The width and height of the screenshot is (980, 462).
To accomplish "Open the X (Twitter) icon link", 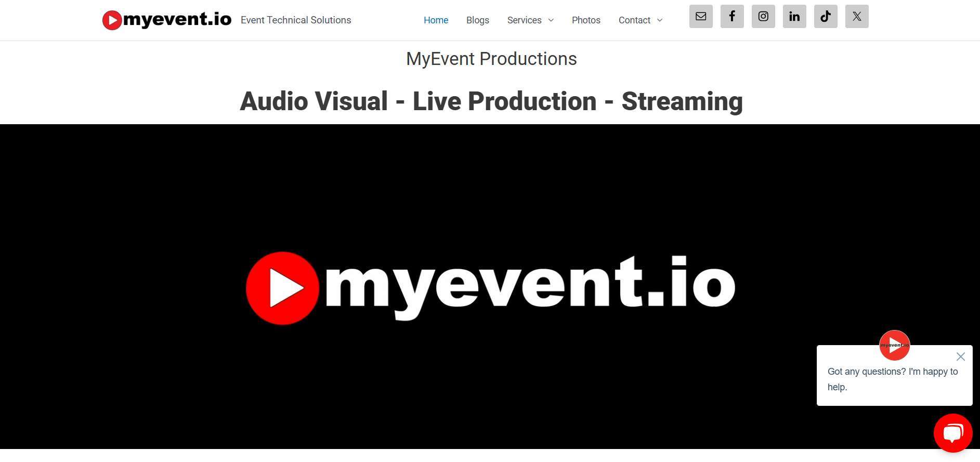I will tap(857, 16).
